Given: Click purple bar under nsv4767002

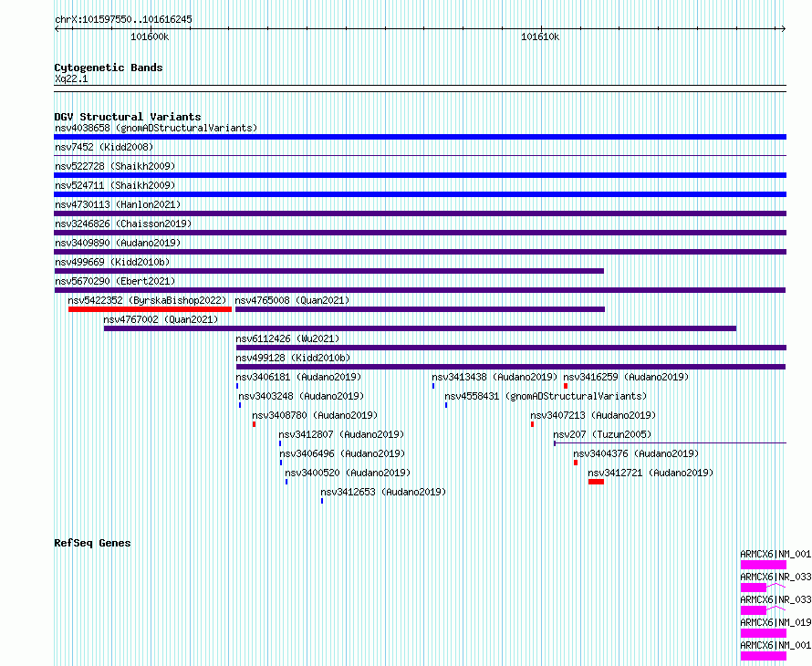Looking at the screenshot, I should point(420,328).
